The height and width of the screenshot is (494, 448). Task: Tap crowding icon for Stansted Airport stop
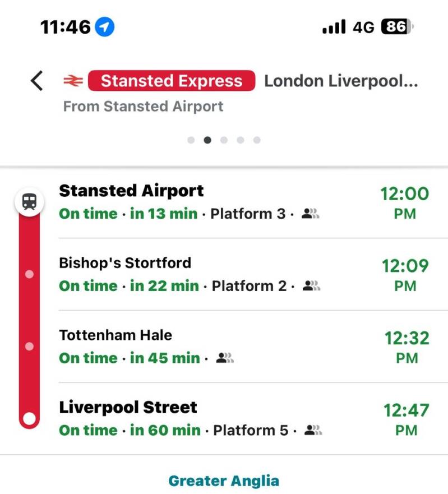pyautogui.click(x=310, y=214)
